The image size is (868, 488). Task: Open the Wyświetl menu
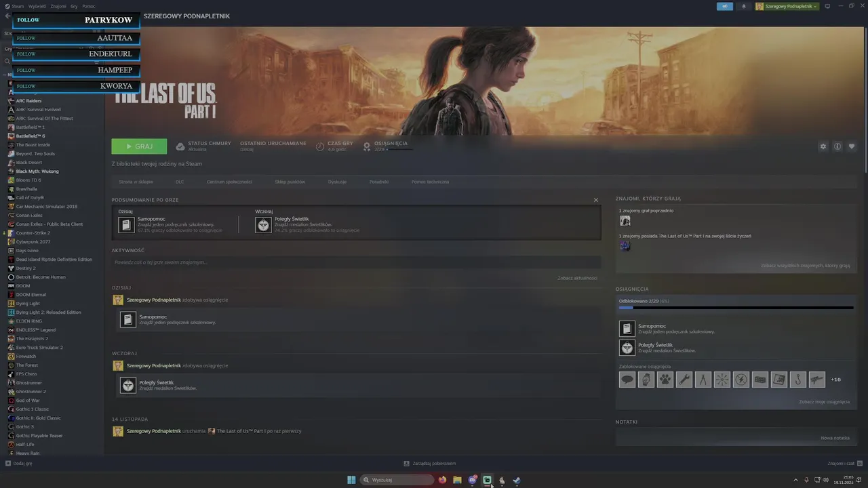(x=37, y=6)
